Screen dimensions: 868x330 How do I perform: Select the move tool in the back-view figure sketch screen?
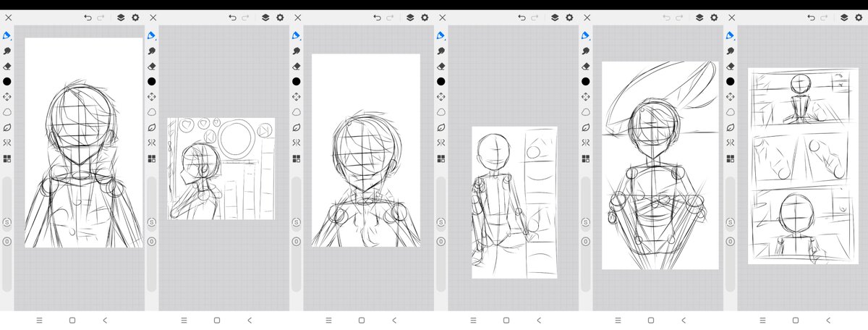441,97
